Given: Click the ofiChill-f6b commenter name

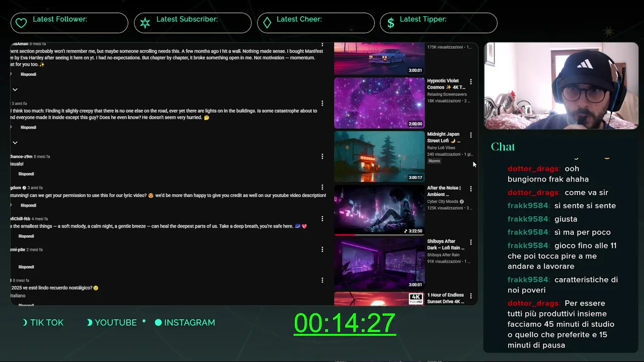Looking at the screenshot, I should pyautogui.click(x=21, y=219).
